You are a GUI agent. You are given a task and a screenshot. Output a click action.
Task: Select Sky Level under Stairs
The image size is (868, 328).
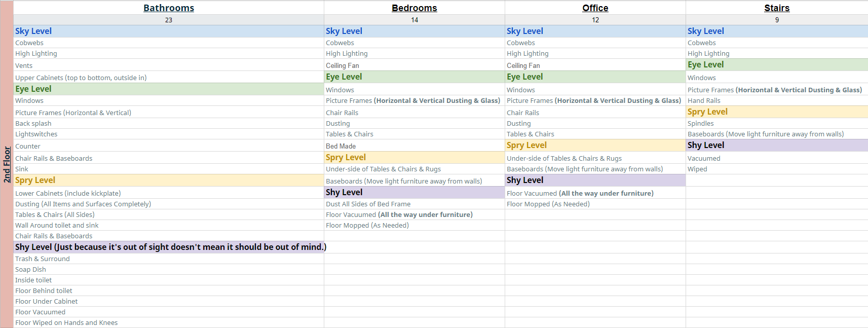coord(777,31)
